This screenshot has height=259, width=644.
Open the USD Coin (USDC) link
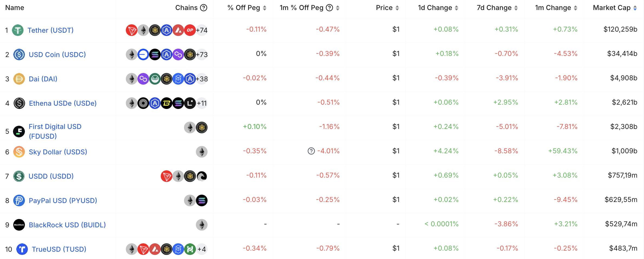(x=57, y=54)
